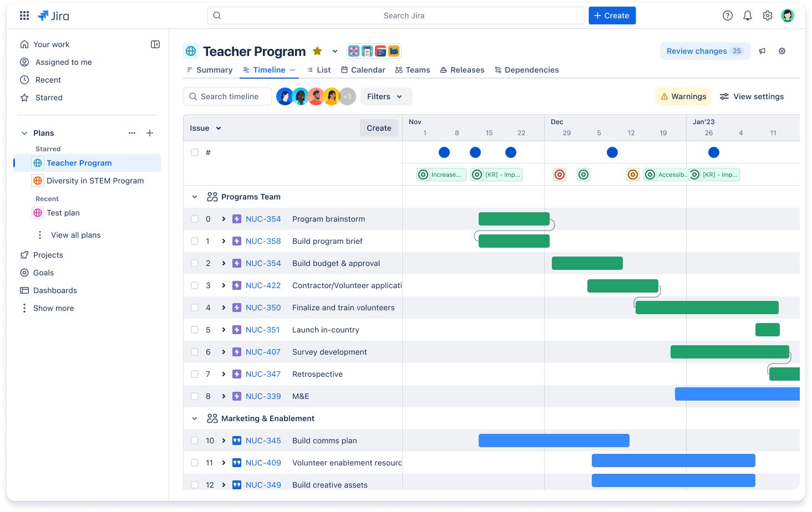Click the blue Create button in header

[x=612, y=16]
